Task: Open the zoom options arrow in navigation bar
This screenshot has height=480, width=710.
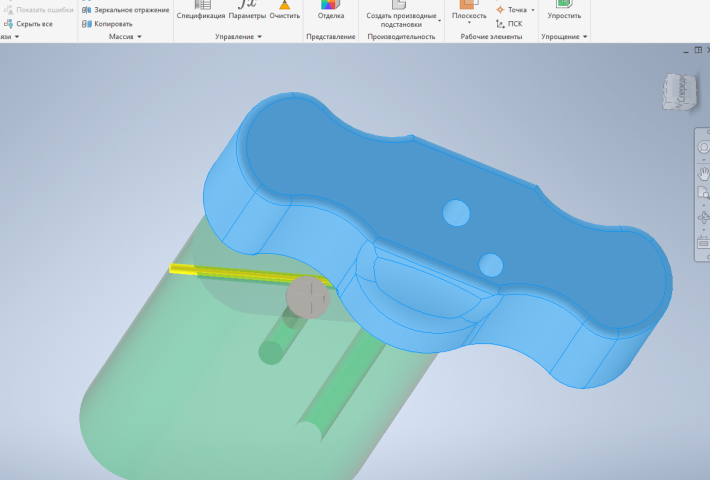Action: click(703, 206)
